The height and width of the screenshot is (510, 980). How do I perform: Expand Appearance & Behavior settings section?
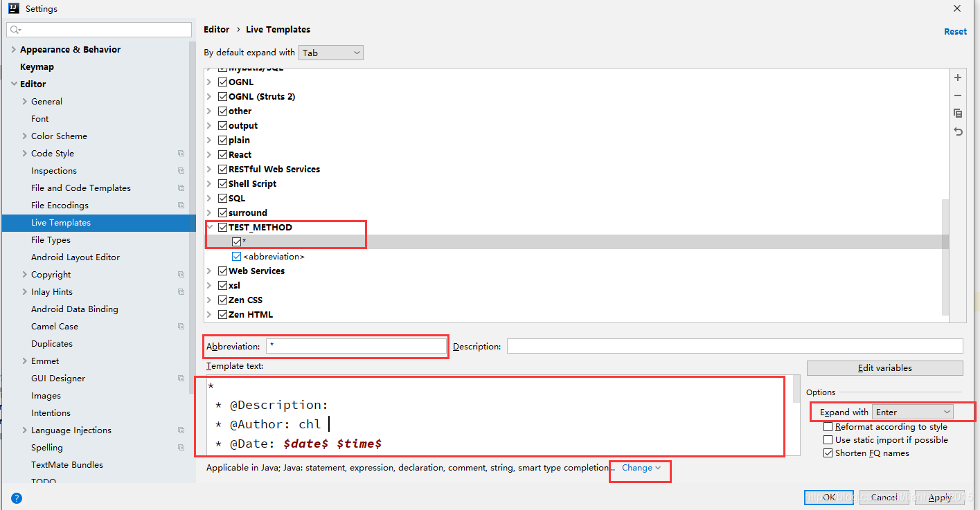coord(14,50)
